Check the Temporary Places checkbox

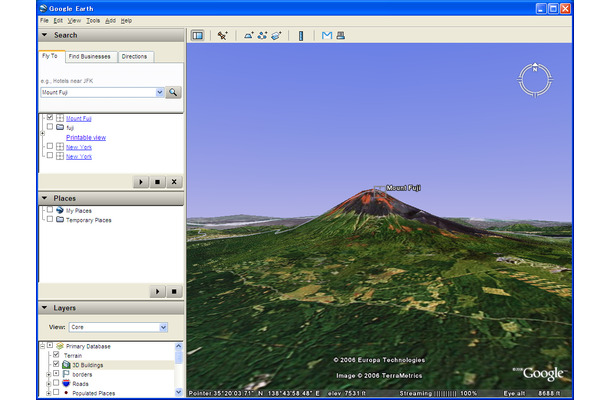point(50,219)
